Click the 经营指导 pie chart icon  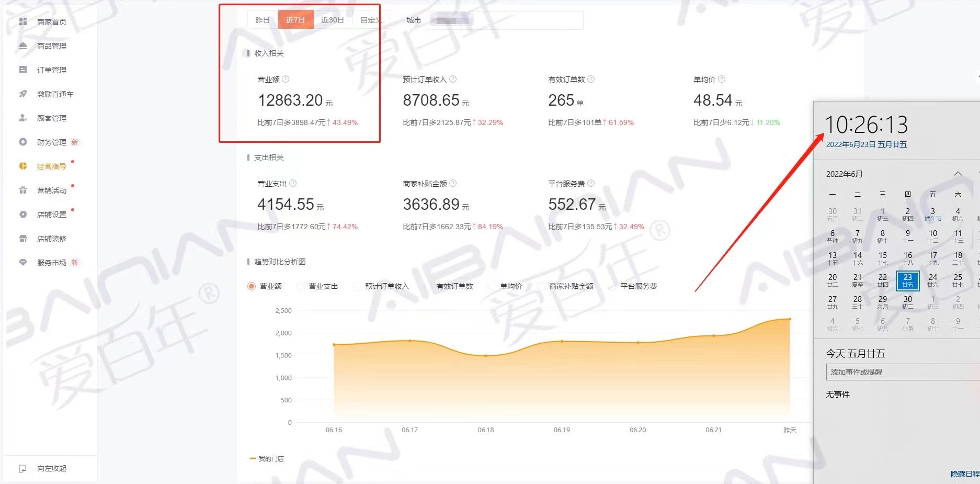(x=23, y=166)
